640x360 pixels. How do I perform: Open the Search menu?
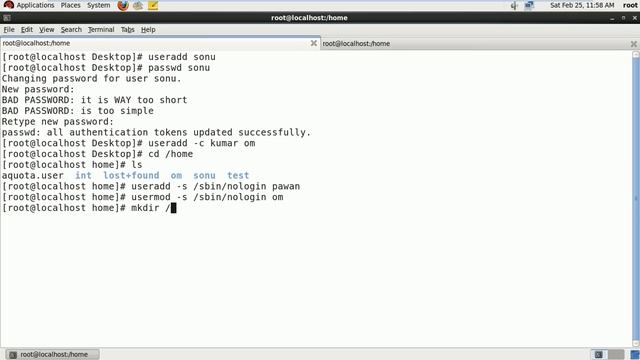coord(71,30)
